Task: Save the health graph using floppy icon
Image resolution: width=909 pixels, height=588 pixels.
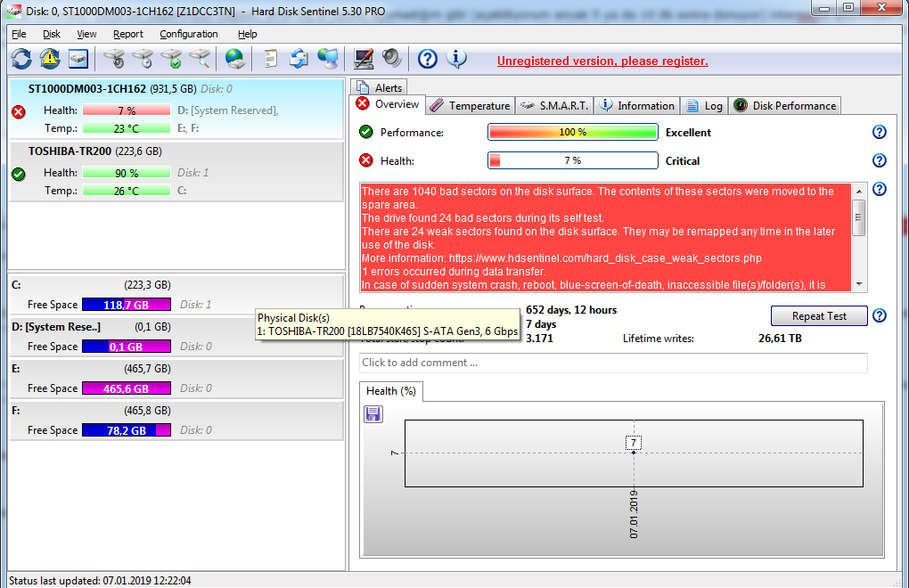Action: point(374,413)
